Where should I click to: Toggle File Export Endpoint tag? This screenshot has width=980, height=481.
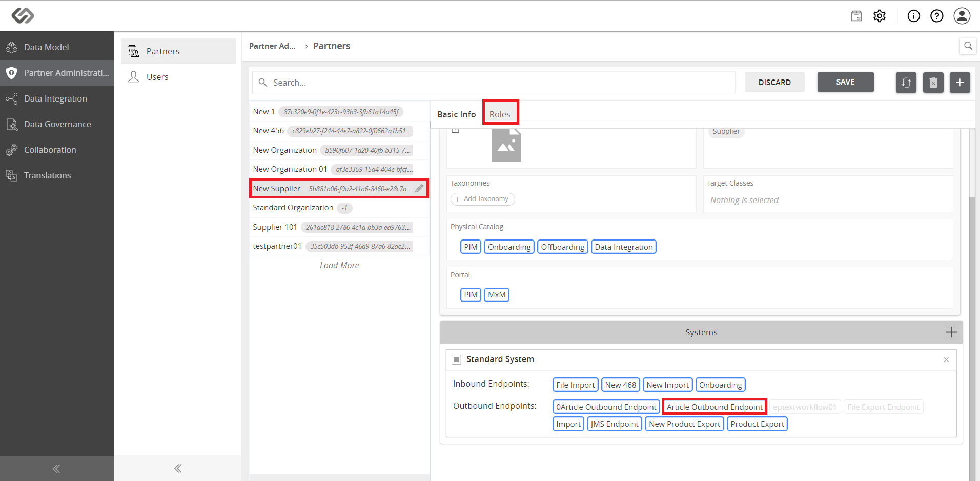[x=883, y=407]
